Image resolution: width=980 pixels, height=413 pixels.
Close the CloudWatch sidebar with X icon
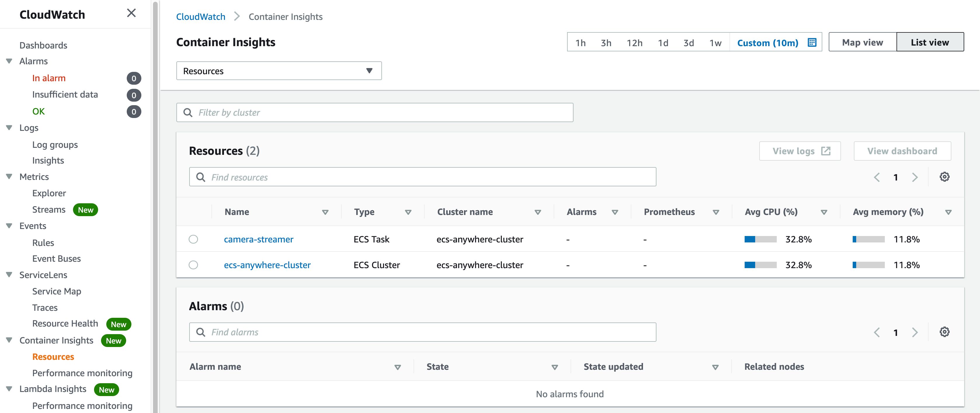(x=131, y=13)
